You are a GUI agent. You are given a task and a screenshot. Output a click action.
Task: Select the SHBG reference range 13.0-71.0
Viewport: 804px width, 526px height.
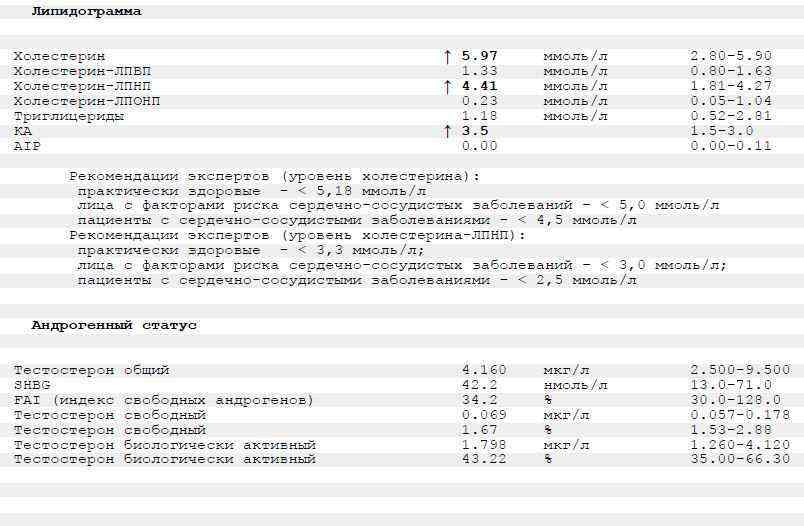pos(731,385)
